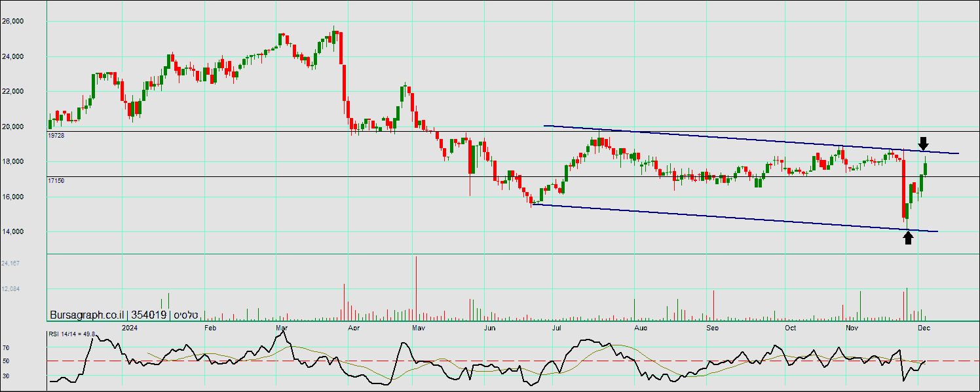Select the Nov label on time axis
This screenshot has height=392, width=980.
point(852,326)
